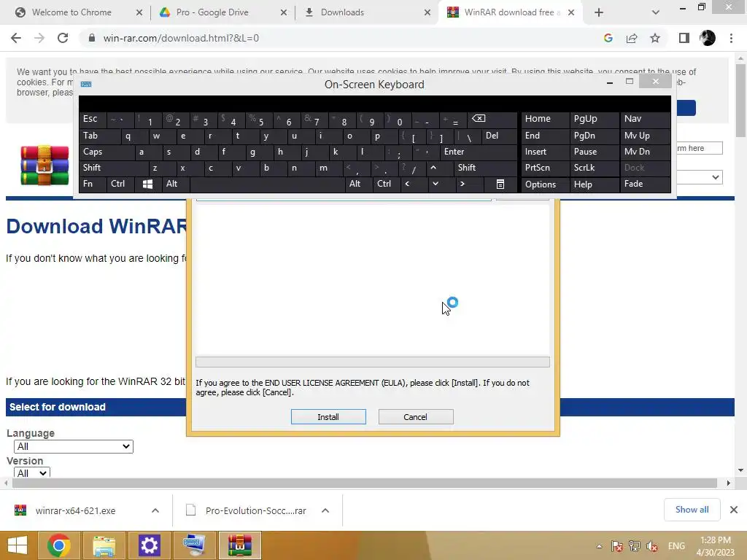The image size is (747, 560).
Task: Click the Esc key on On-Screen Keyboard
Action: click(93, 119)
